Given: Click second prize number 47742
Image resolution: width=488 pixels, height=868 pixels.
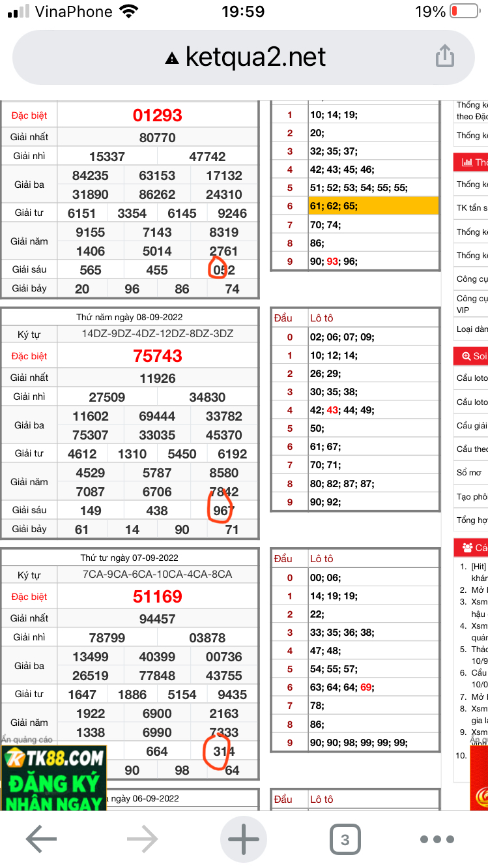Looking at the screenshot, I should pos(208,157).
